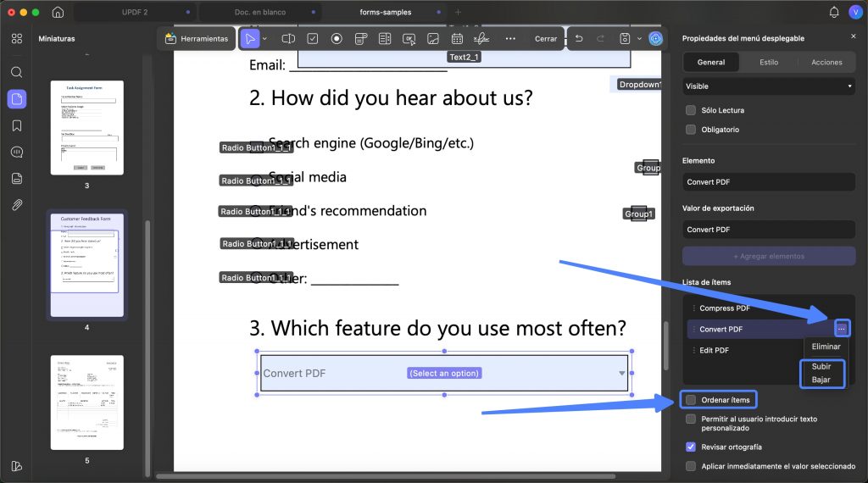Toggle the Obligatorio checkbox

point(690,130)
